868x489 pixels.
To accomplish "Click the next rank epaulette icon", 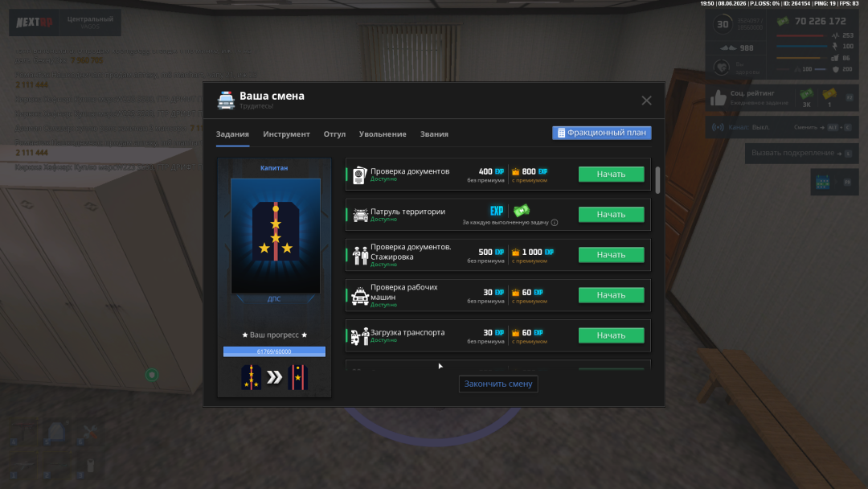I will click(298, 378).
